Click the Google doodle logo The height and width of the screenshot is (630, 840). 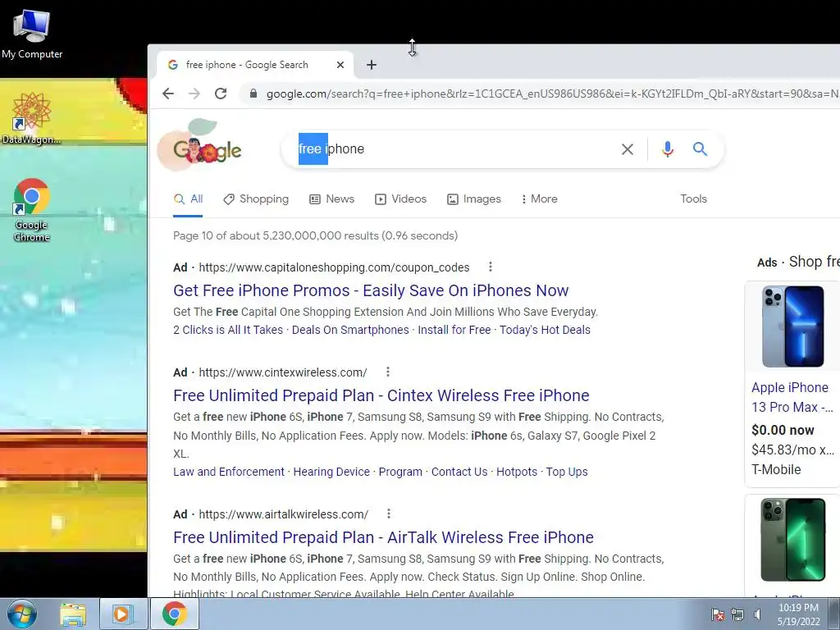[200, 146]
